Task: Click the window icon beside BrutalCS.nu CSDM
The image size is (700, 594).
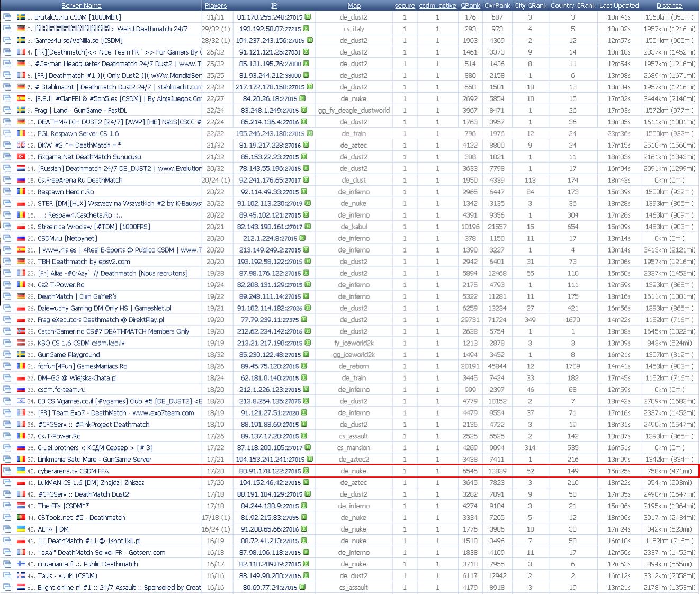Action: pyautogui.click(x=7, y=17)
